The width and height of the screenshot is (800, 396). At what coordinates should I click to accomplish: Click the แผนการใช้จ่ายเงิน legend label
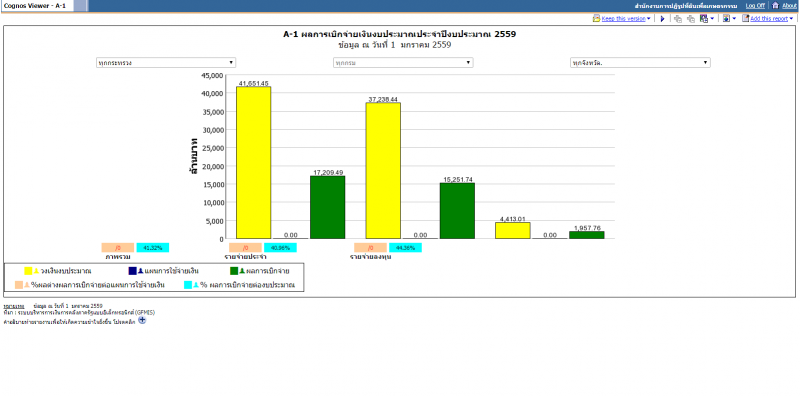(172, 271)
